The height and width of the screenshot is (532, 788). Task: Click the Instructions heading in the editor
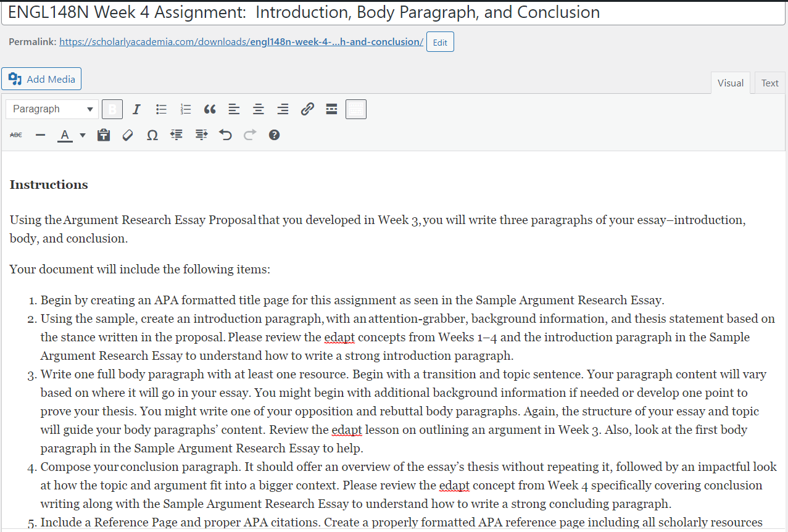click(x=49, y=185)
